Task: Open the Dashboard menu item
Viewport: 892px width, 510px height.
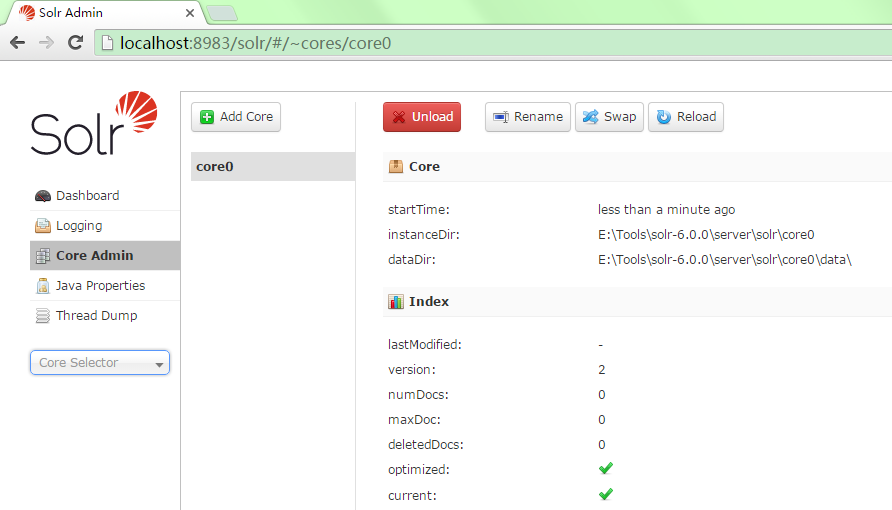Action: pyautogui.click(x=105, y=196)
